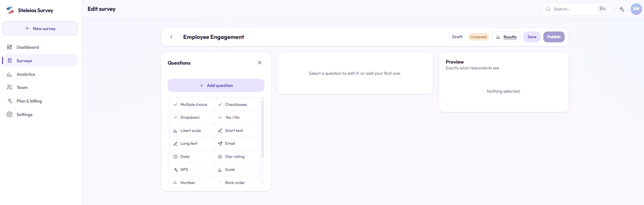The width and height of the screenshot is (644, 205).
Task: Click the question types list scrollbar
Action: 263,129
